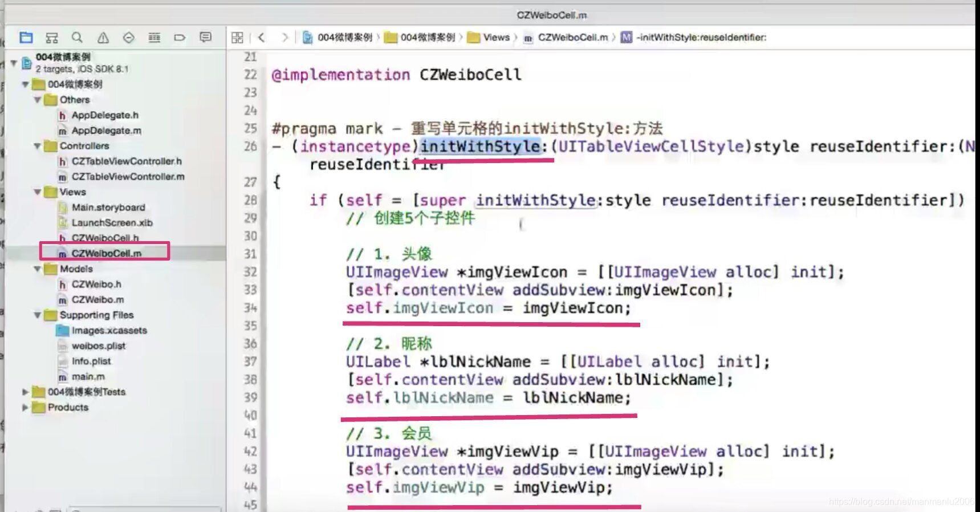This screenshot has width=980, height=512.
Task: Open the -initWithStyle:reuseIdentifier: method breadcrumb
Action: [694, 38]
